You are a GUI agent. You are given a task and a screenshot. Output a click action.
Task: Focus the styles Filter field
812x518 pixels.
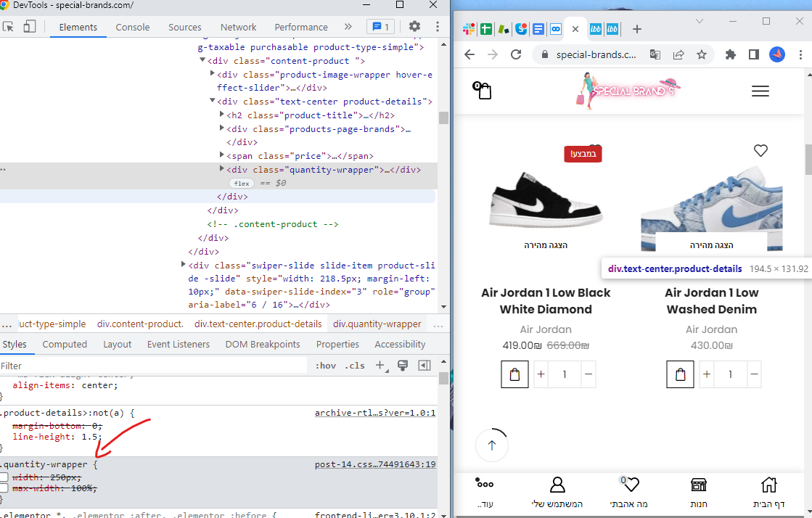coord(153,366)
